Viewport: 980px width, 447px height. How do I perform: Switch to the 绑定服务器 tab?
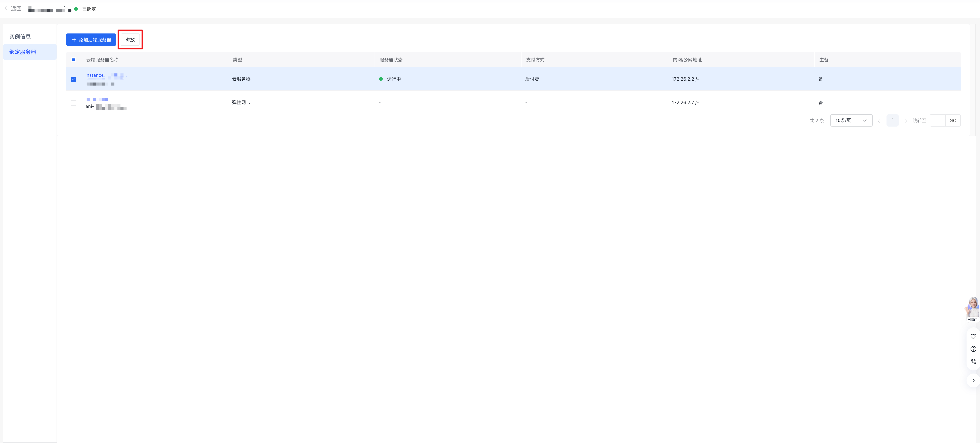pyautogui.click(x=30, y=52)
